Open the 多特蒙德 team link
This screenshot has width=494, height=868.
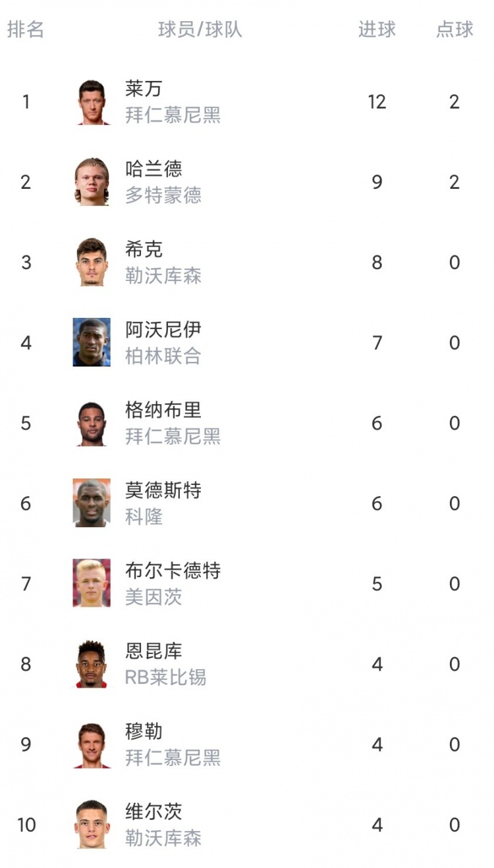tap(163, 195)
